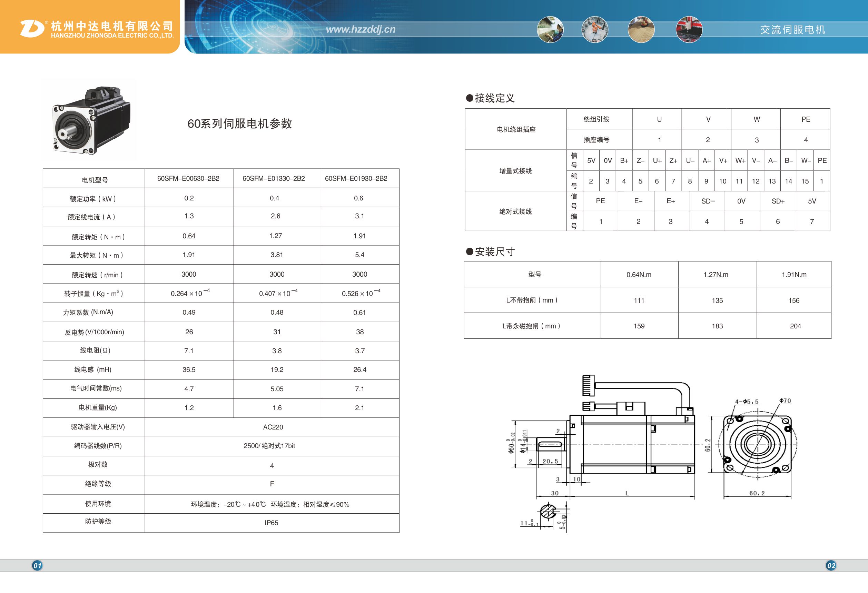Click the 绕组引线 cell
This screenshot has width=868, height=593.
tap(600, 119)
